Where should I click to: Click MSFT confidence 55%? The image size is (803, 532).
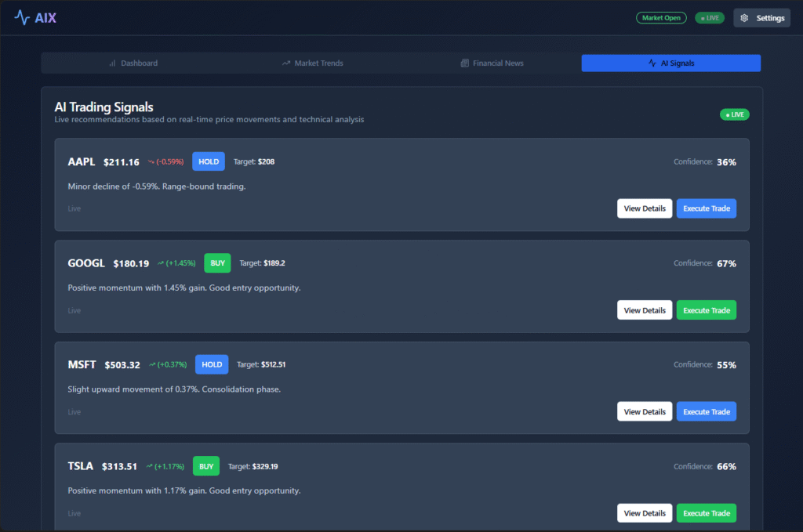[x=726, y=365]
